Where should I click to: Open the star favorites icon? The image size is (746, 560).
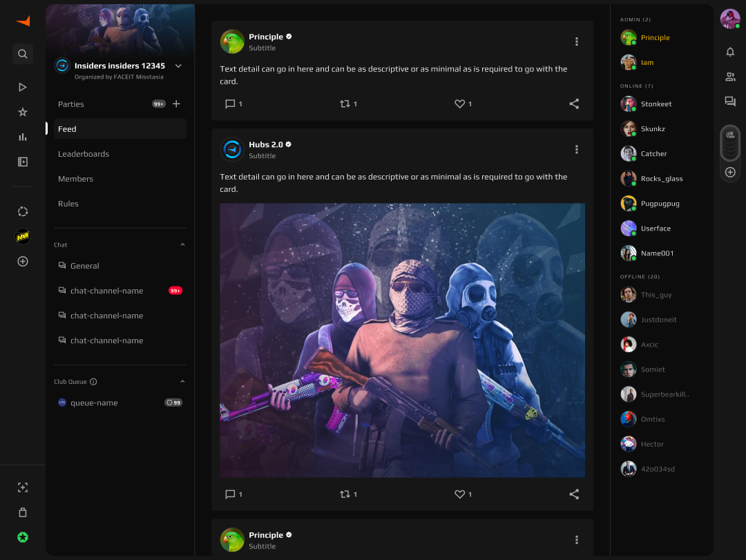22,113
